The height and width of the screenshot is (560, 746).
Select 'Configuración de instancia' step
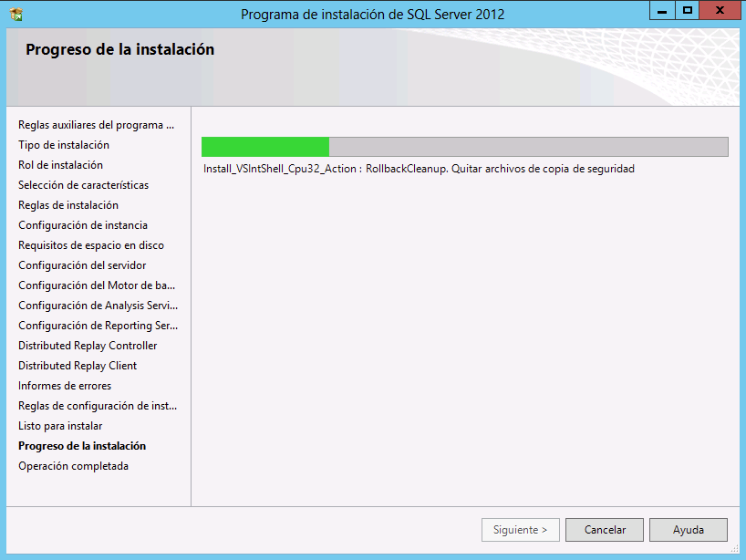(83, 225)
